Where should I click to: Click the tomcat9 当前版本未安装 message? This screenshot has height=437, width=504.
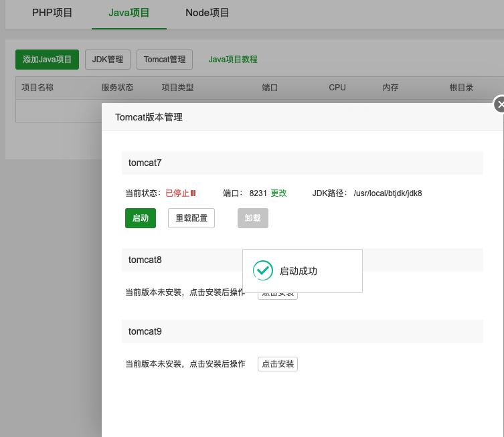(185, 364)
